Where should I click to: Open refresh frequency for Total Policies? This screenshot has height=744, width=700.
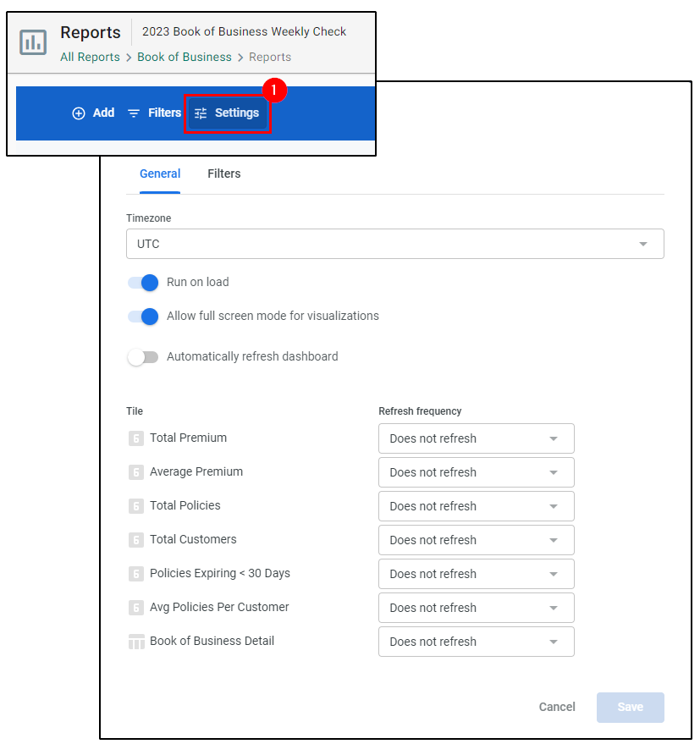click(477, 506)
